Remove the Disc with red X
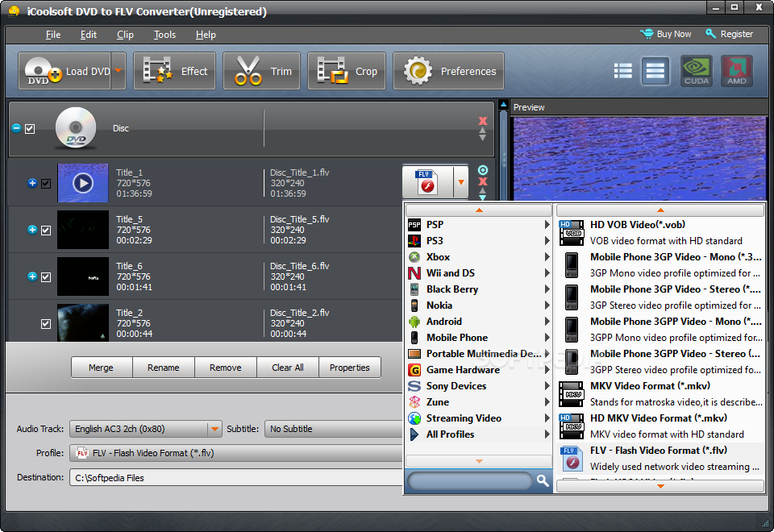Screen dimensions: 774x532 point(483,121)
